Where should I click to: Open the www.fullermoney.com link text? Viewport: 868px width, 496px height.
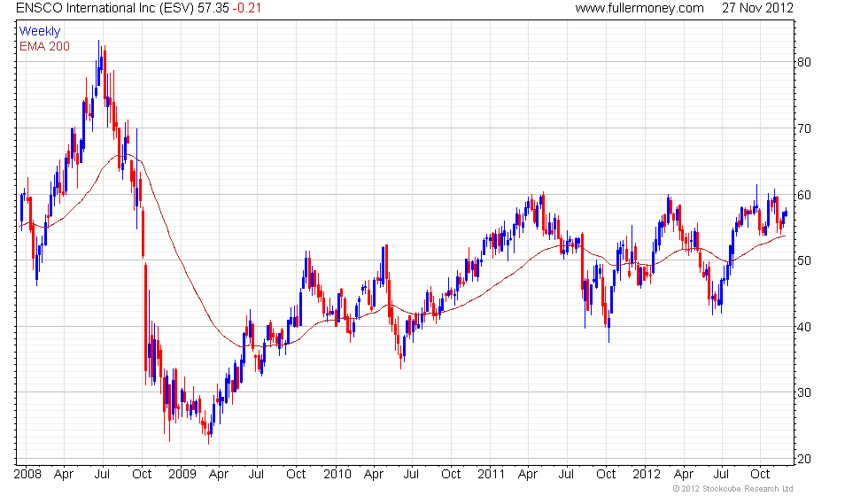(x=639, y=8)
